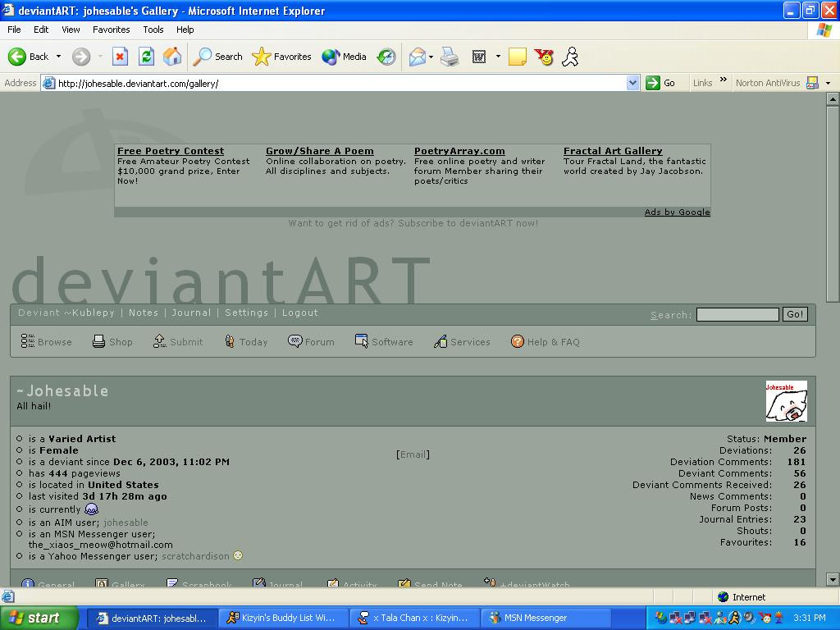The height and width of the screenshot is (630, 840).
Task: Open the Search toolbar button
Action: pyautogui.click(x=217, y=57)
